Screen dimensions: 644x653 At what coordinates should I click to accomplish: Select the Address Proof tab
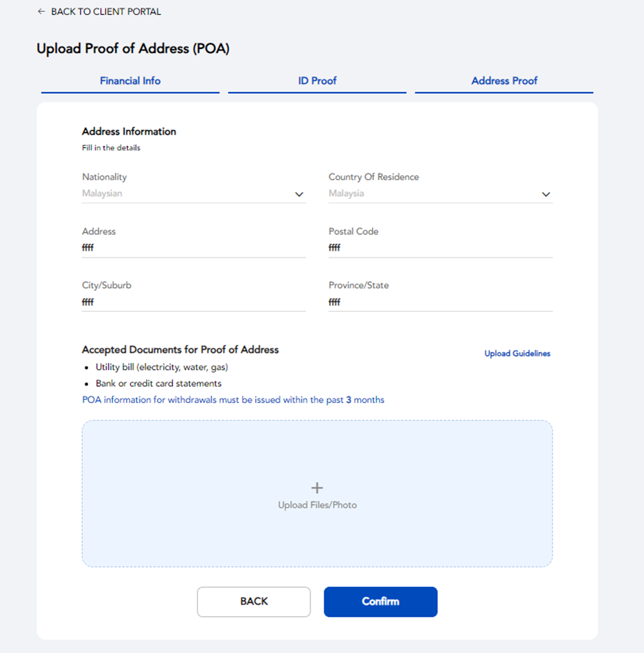click(x=504, y=81)
